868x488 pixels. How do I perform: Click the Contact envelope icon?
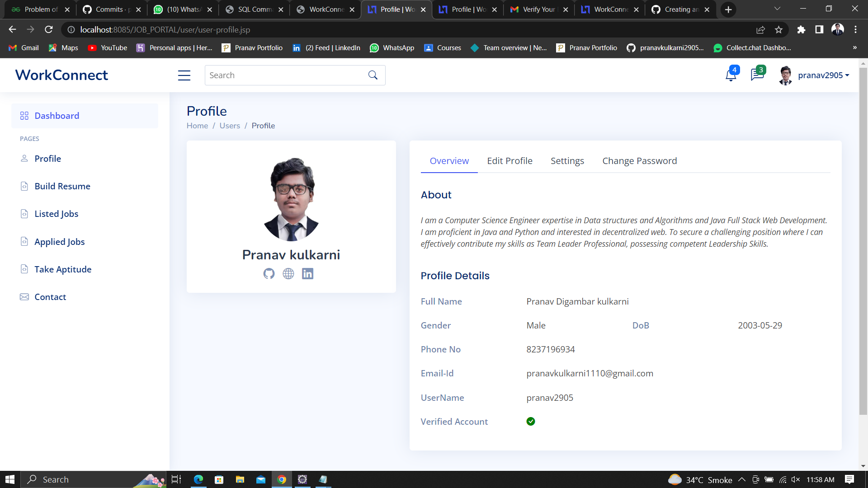pos(24,297)
